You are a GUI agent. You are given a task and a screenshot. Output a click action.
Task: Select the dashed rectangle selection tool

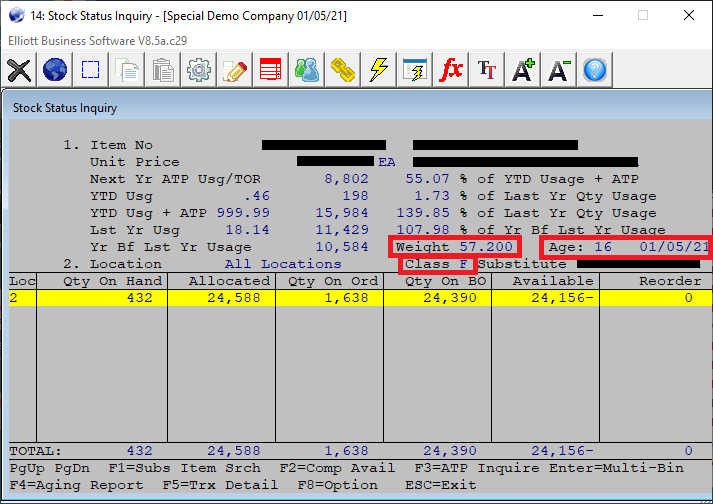pos(90,70)
